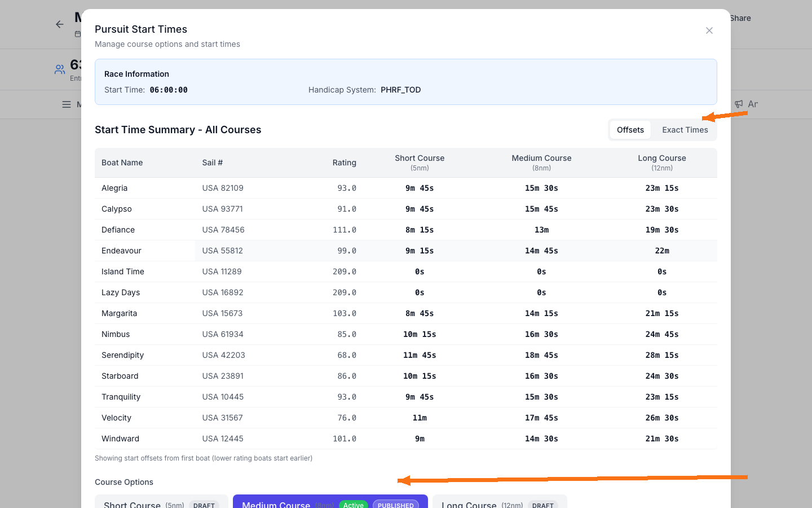Click the PUBLISHED badge on Medium Course
812x508 pixels.
click(395, 505)
